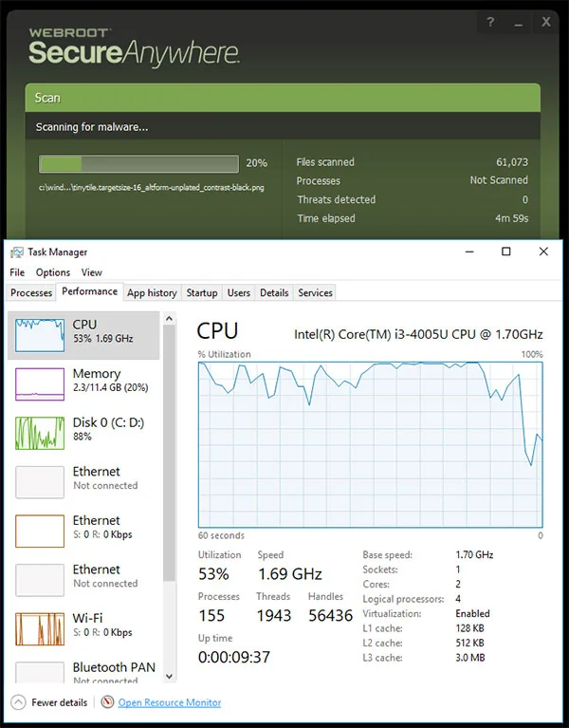This screenshot has height=728, width=569.
Task: Select the Memory graph thumbnail
Action: coord(40,384)
